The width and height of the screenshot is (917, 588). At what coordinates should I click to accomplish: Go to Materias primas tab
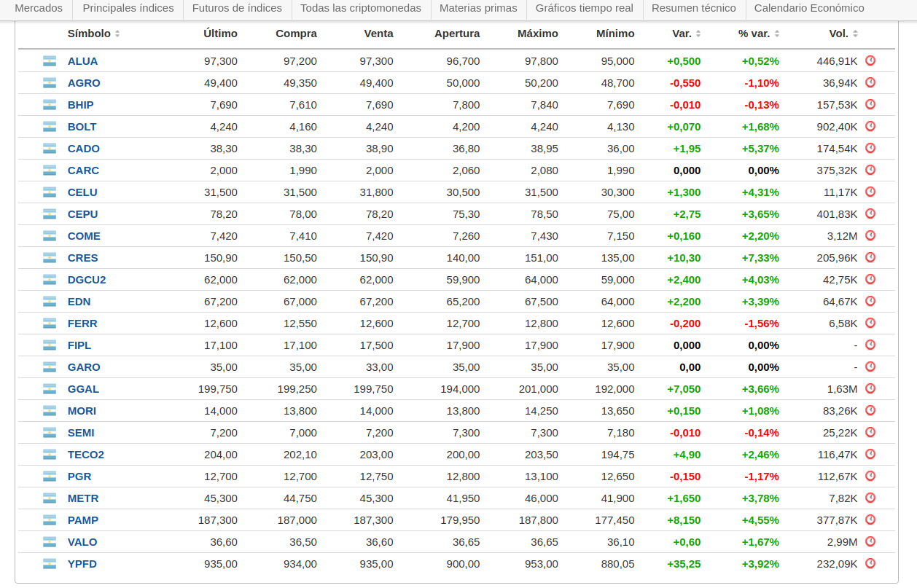tap(478, 9)
